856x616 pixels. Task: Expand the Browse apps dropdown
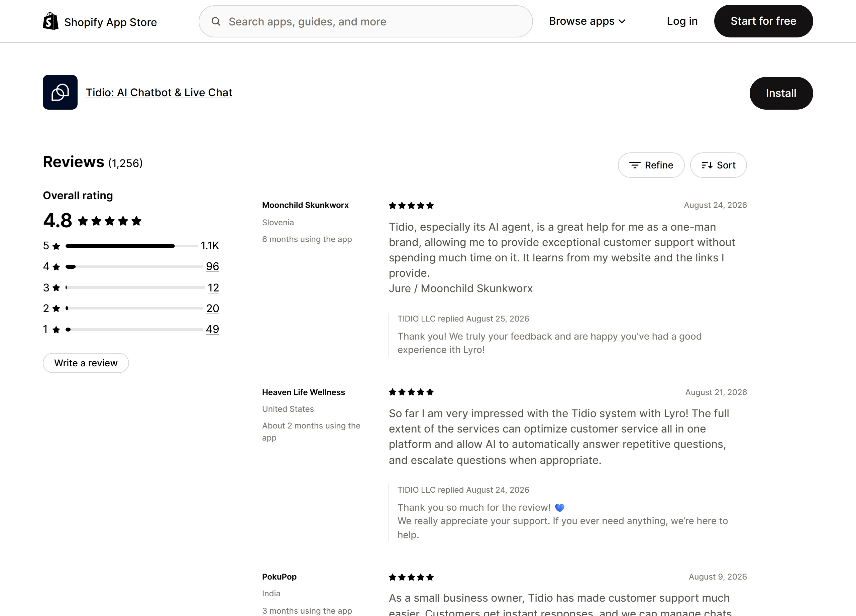click(x=587, y=21)
